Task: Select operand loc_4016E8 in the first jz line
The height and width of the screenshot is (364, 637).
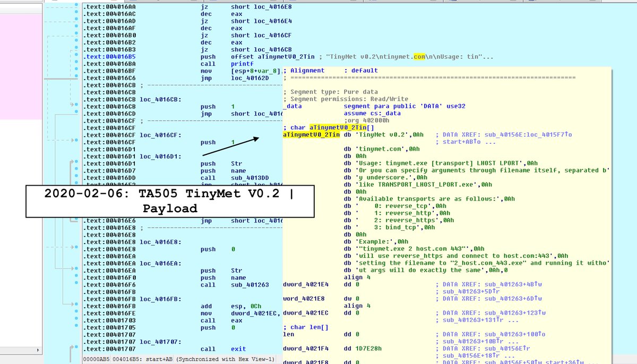Action: point(273,7)
